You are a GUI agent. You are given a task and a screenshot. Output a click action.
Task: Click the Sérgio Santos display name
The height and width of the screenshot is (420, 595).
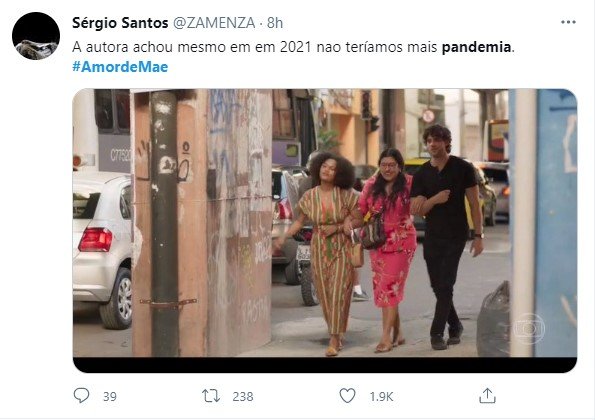pos(120,23)
